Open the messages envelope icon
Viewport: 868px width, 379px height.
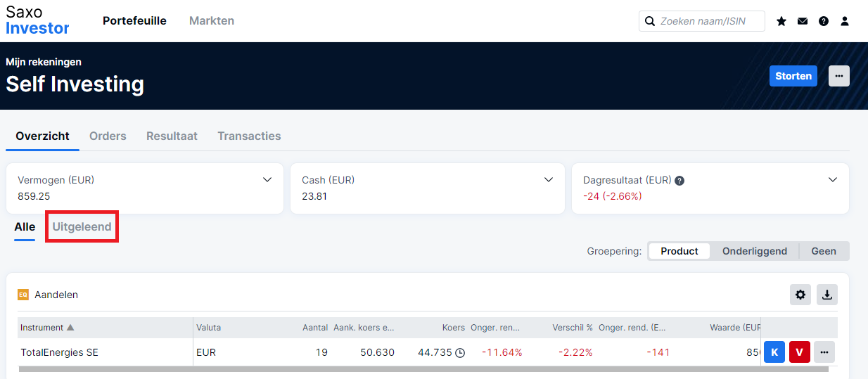[803, 21]
